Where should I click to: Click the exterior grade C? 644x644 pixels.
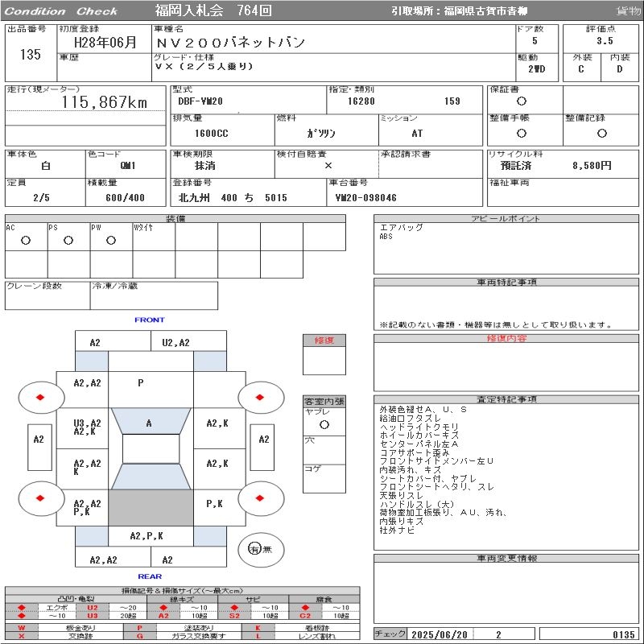(581, 69)
